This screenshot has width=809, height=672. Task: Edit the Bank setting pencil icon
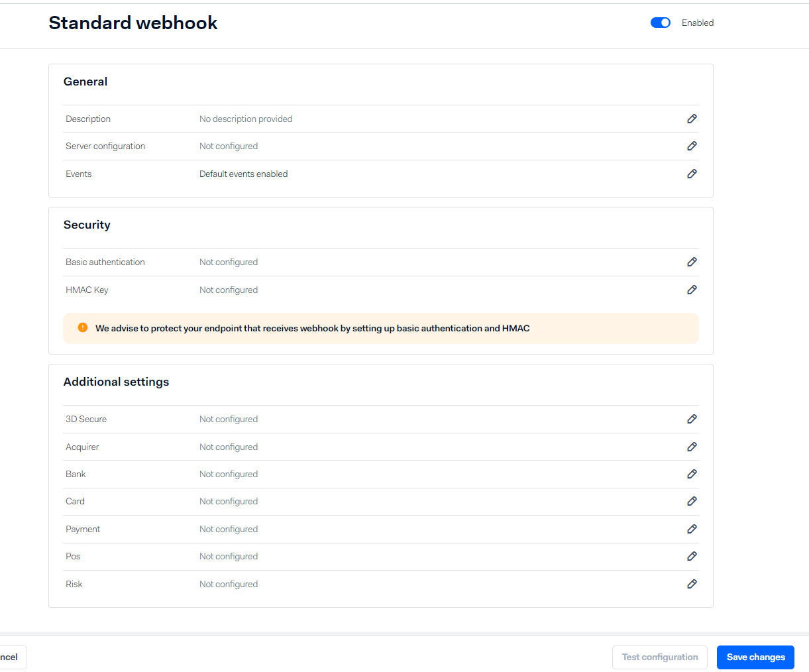click(x=692, y=474)
